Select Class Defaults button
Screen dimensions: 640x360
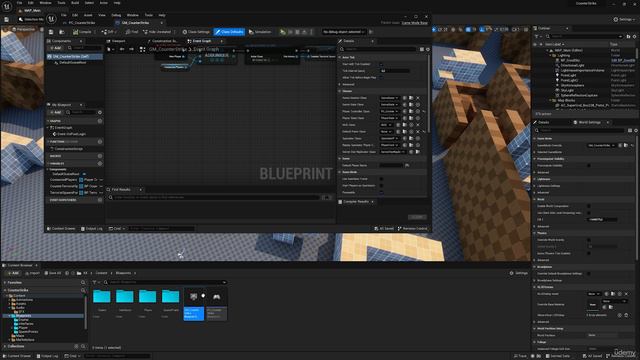tap(229, 32)
